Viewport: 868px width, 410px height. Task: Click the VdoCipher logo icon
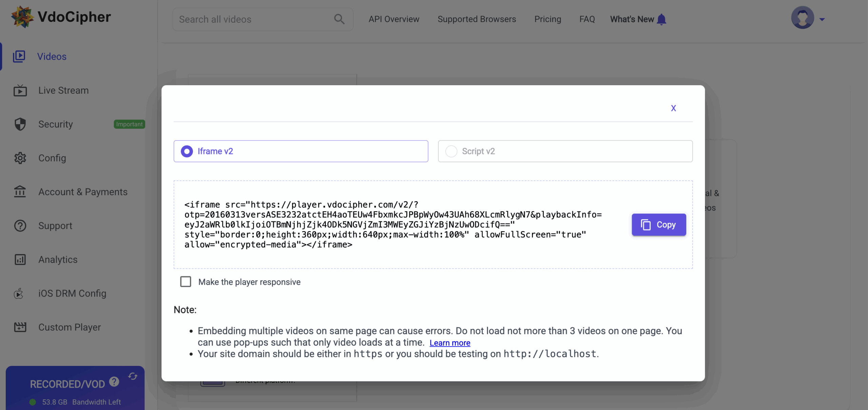tap(22, 17)
